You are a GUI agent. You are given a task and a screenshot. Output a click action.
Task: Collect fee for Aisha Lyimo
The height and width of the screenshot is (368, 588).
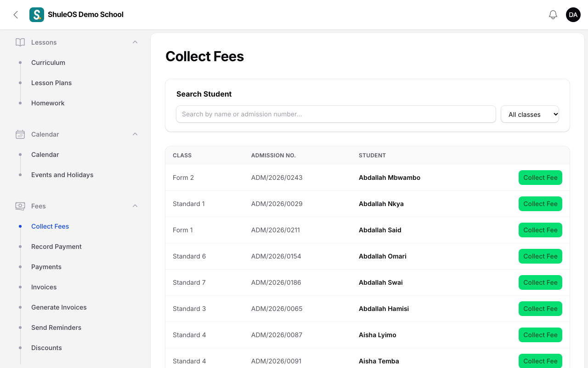pyautogui.click(x=540, y=335)
